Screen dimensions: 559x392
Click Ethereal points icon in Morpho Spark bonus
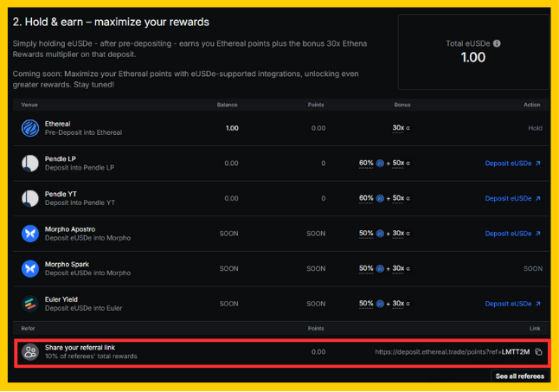[x=380, y=269]
